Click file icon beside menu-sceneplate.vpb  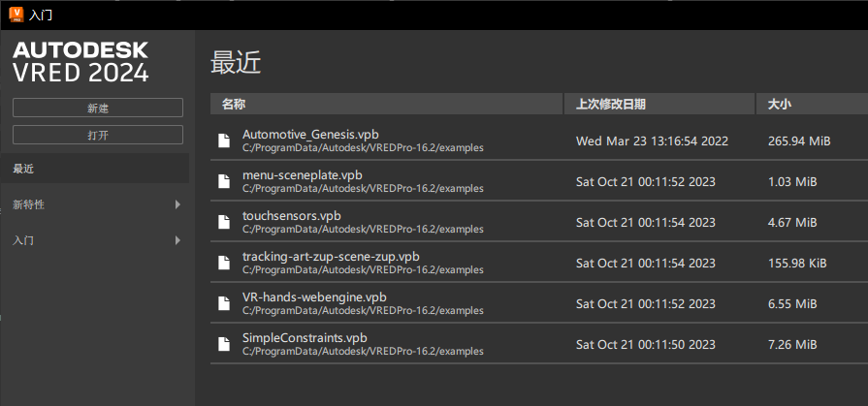pos(225,181)
